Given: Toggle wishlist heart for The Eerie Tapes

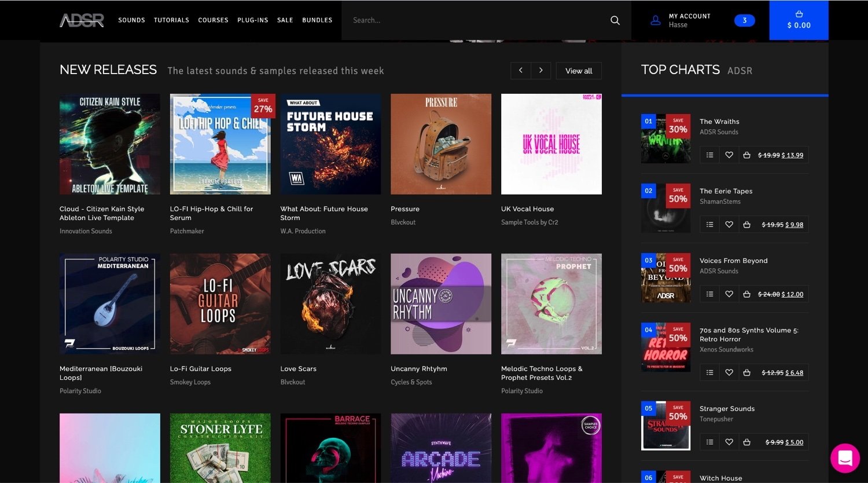Looking at the screenshot, I should (729, 225).
